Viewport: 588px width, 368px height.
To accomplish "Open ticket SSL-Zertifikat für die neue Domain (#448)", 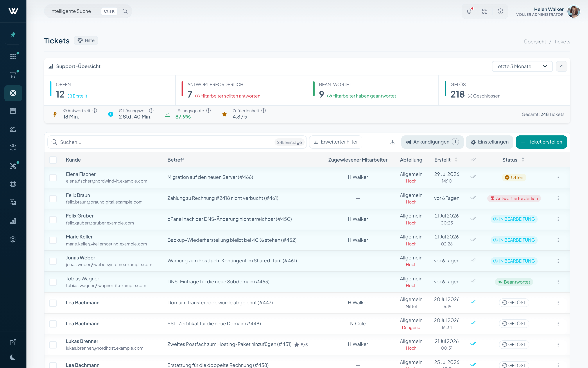I will click(x=214, y=323).
